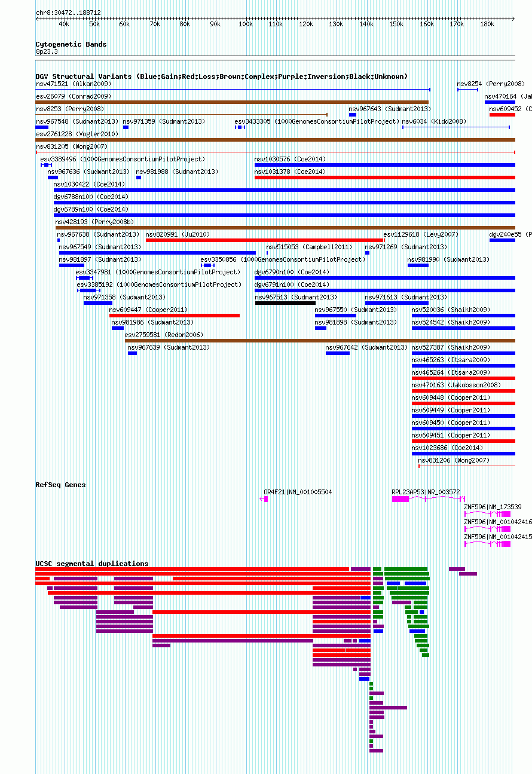Image resolution: width=532 pixels, height=774 pixels.
Task: Open nsv967643 (Sudmant2013) variant
Action: [x=390, y=109]
